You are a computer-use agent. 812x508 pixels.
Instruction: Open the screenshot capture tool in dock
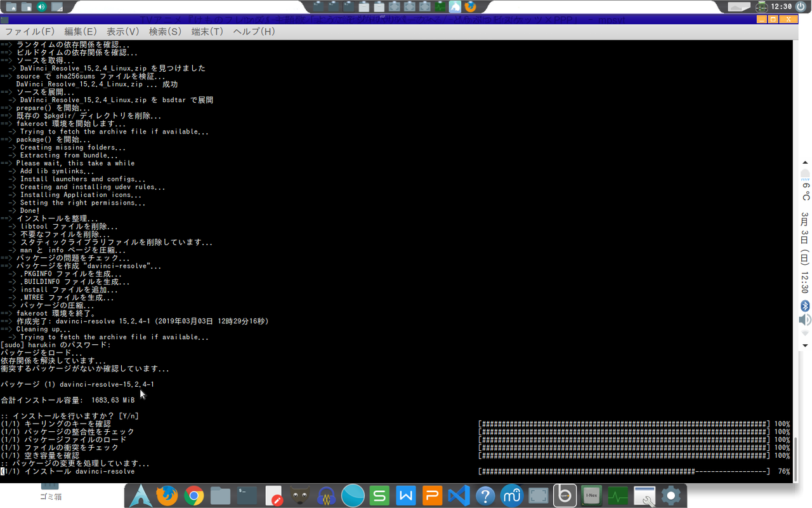click(x=538, y=495)
